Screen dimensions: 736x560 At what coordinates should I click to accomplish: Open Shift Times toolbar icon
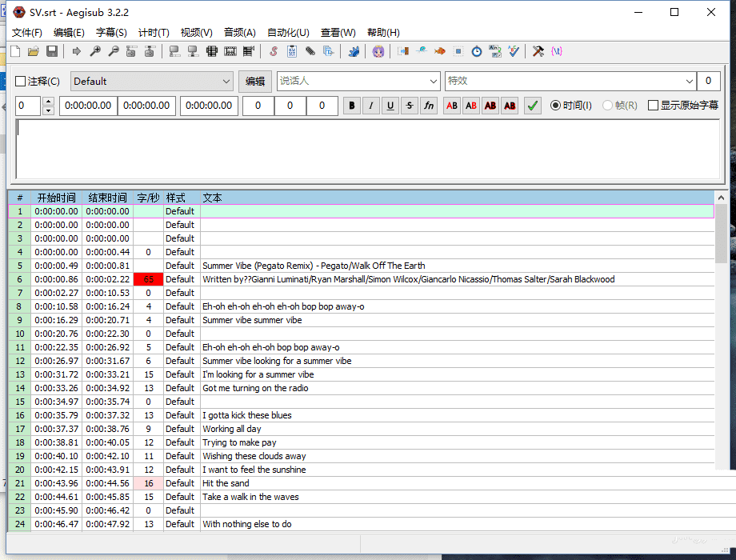point(402,51)
